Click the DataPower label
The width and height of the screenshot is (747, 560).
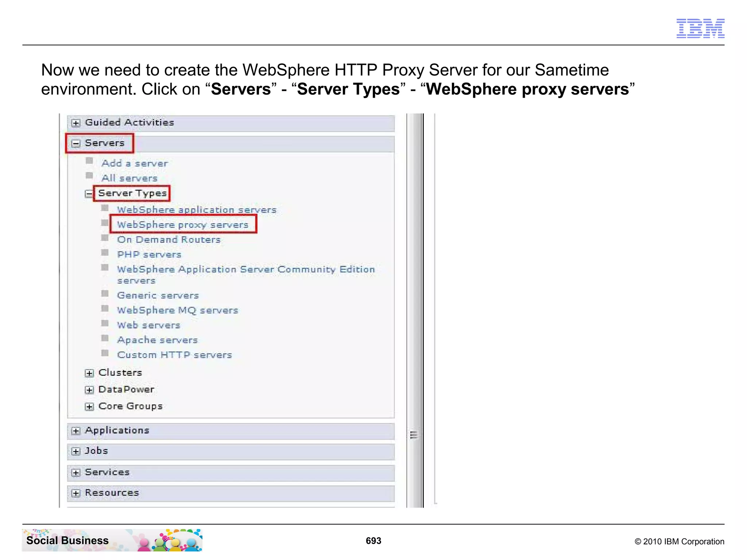point(126,389)
